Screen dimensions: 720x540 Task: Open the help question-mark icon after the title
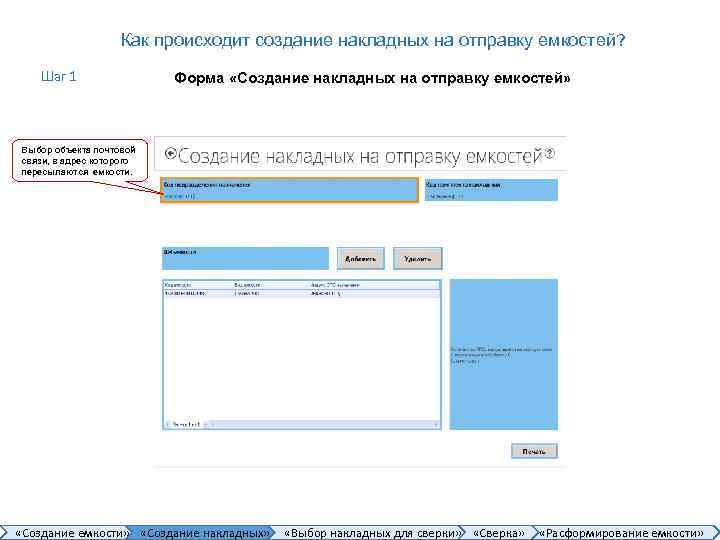point(550,154)
